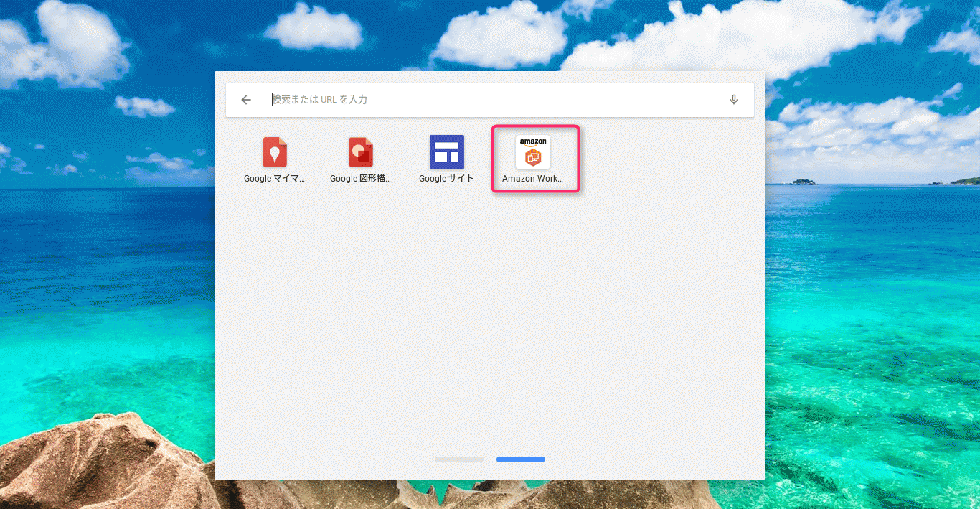Click the 'Google マイマ...' label text

(275, 179)
